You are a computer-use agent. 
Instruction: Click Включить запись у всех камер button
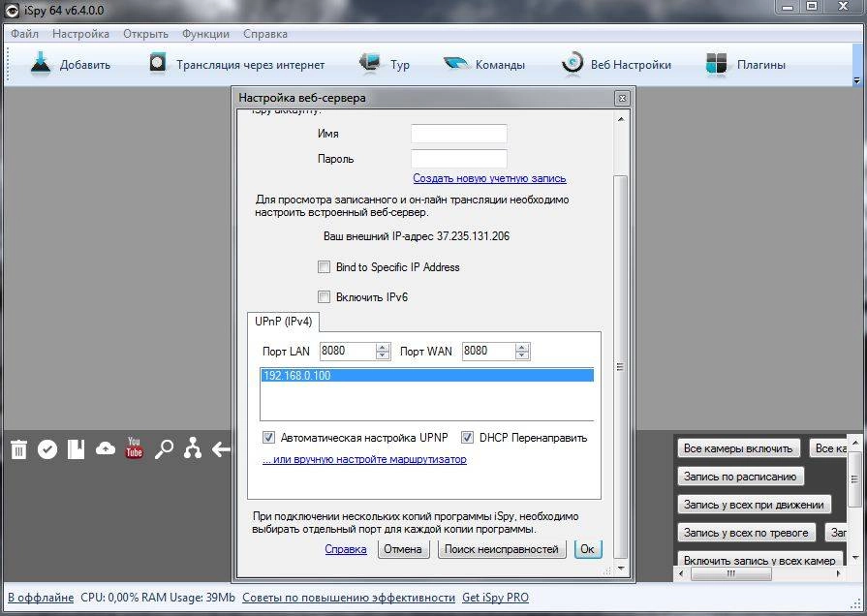click(x=759, y=560)
